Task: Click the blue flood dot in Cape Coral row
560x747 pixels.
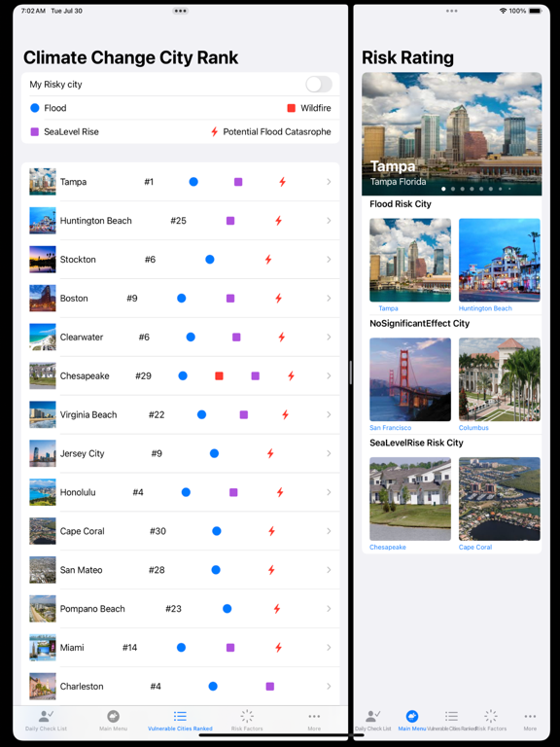Action: (217, 531)
